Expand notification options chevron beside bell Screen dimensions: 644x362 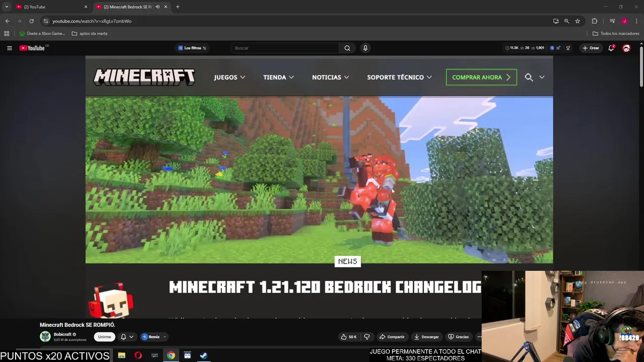pyautogui.click(x=131, y=337)
